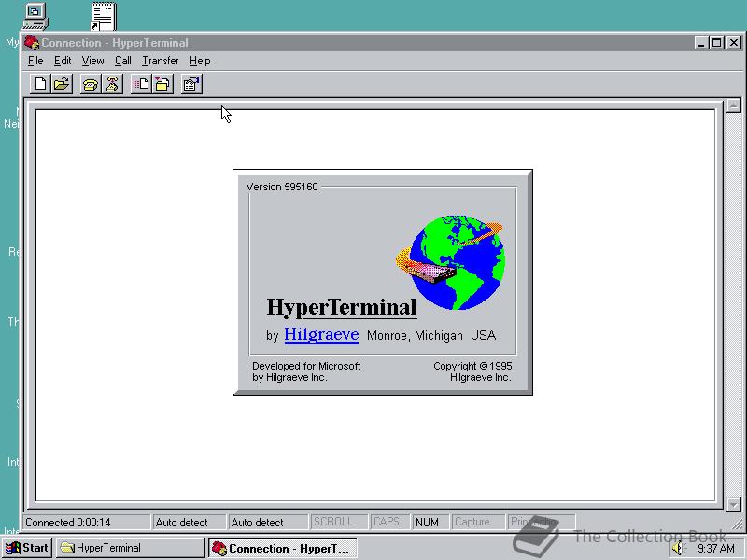Click the SCROLL status indicator
The width and height of the screenshot is (747, 560).
pyautogui.click(x=339, y=523)
